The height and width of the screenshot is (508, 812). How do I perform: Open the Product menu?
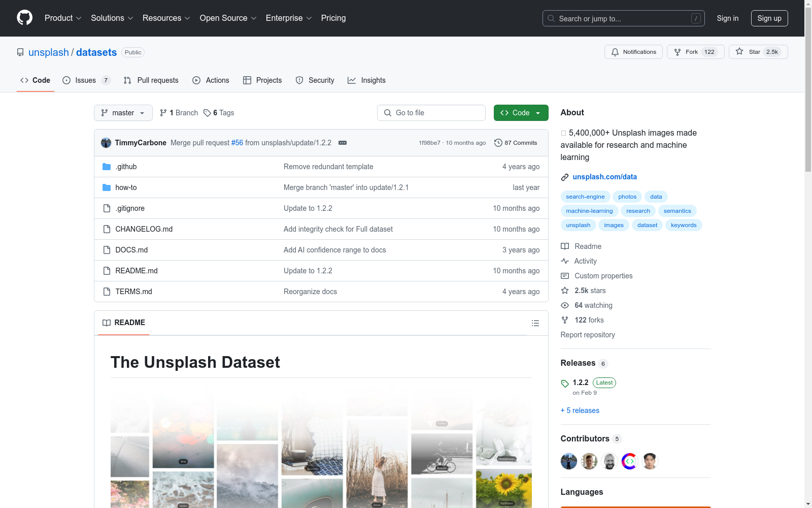pyautogui.click(x=63, y=18)
